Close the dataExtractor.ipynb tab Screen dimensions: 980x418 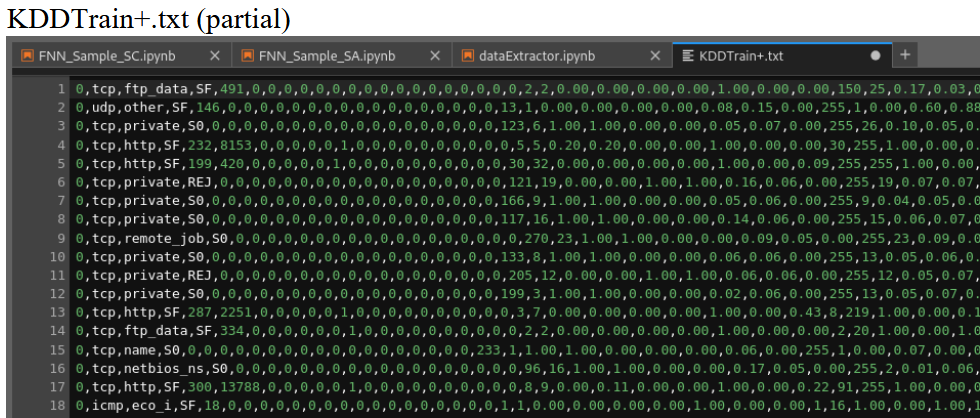655,56
